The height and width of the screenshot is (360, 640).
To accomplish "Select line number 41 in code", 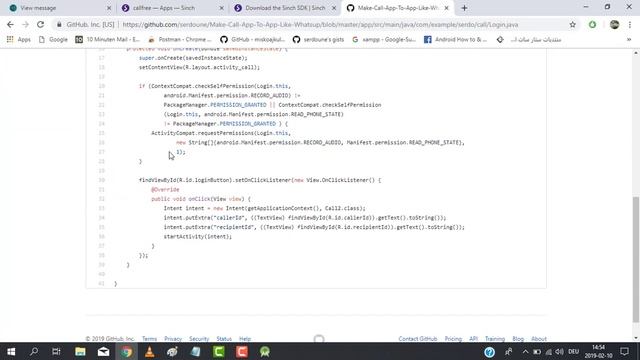I will point(102,283).
